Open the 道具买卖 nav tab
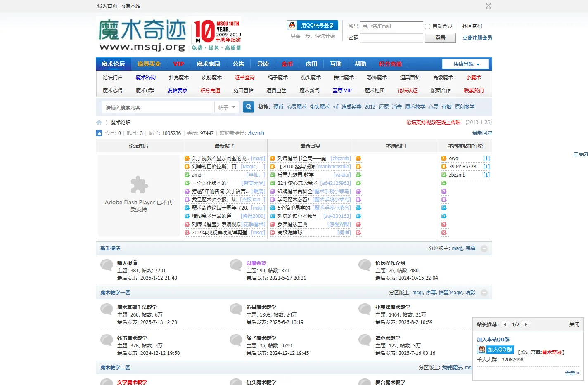Screen dimensions: 588x385 (x=149, y=64)
